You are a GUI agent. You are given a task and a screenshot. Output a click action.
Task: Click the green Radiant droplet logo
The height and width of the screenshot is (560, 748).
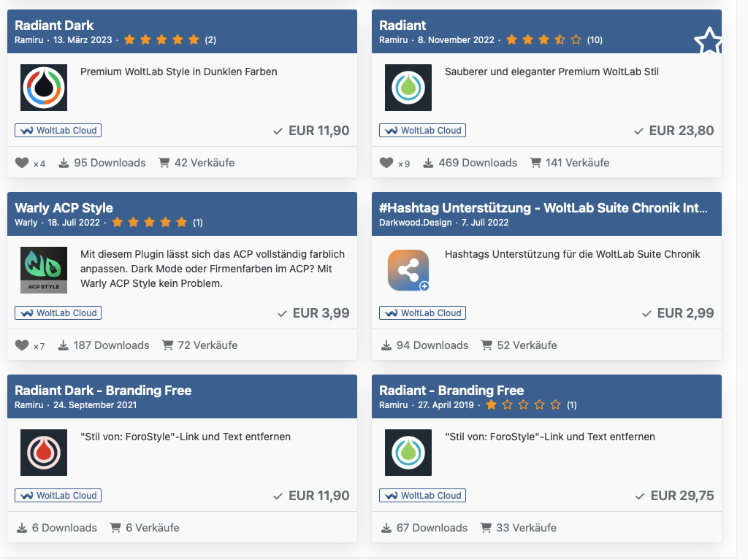tap(408, 88)
